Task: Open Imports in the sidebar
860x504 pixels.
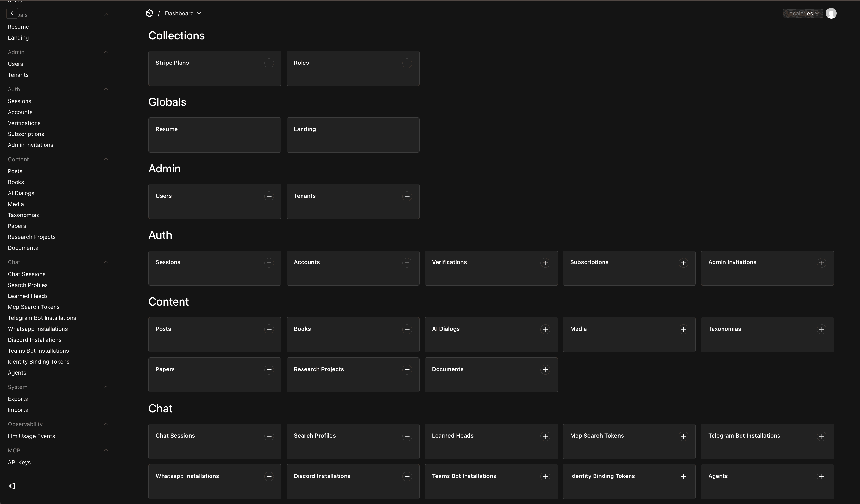Action: [18, 410]
